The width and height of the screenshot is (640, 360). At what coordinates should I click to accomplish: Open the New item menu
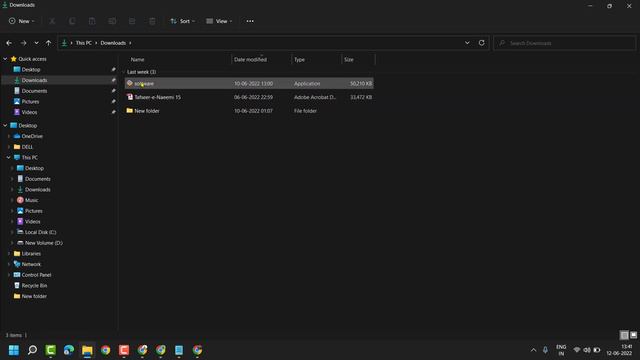(22, 21)
